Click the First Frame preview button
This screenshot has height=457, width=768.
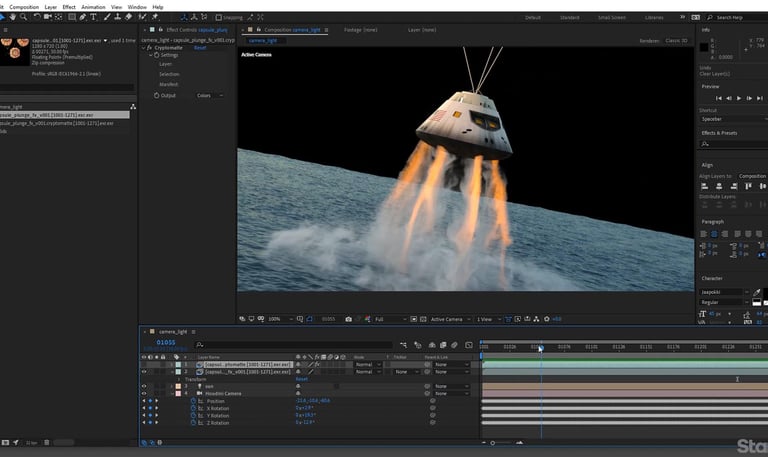point(718,98)
